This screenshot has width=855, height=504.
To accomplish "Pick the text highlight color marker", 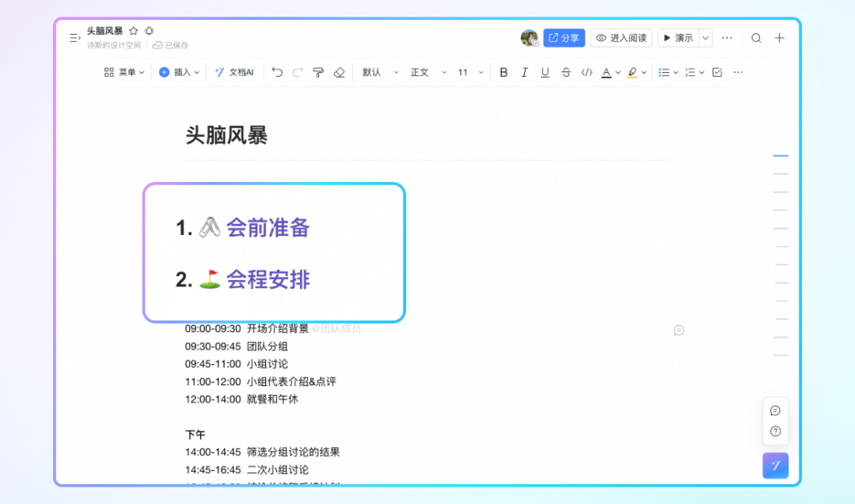I will [633, 72].
